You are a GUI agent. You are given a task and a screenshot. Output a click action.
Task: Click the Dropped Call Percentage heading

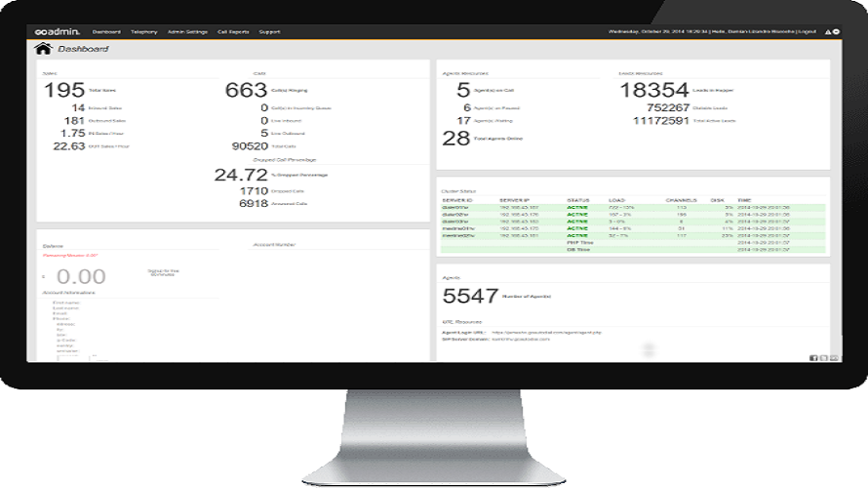pyautogui.click(x=285, y=159)
